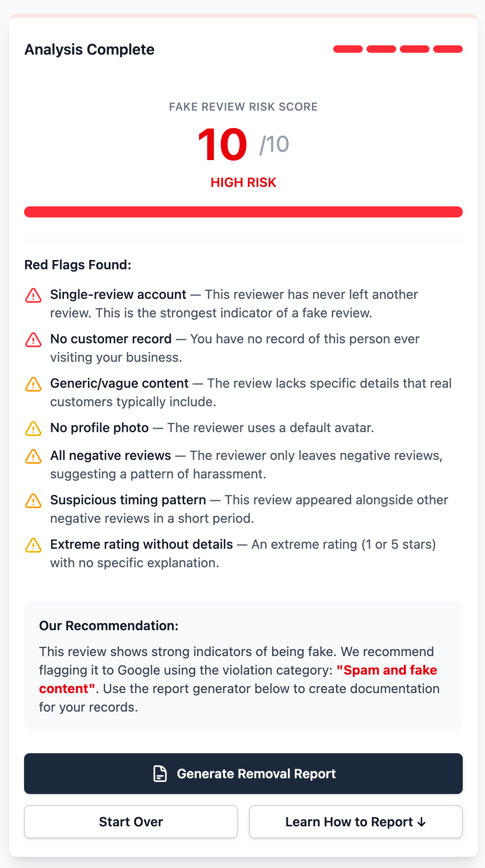This screenshot has width=485, height=868.
Task: Click the Analysis Complete heading
Action: point(89,49)
